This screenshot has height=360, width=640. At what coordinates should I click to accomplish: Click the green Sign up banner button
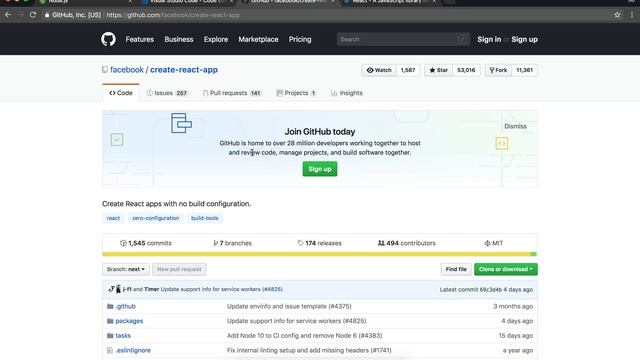(x=320, y=169)
